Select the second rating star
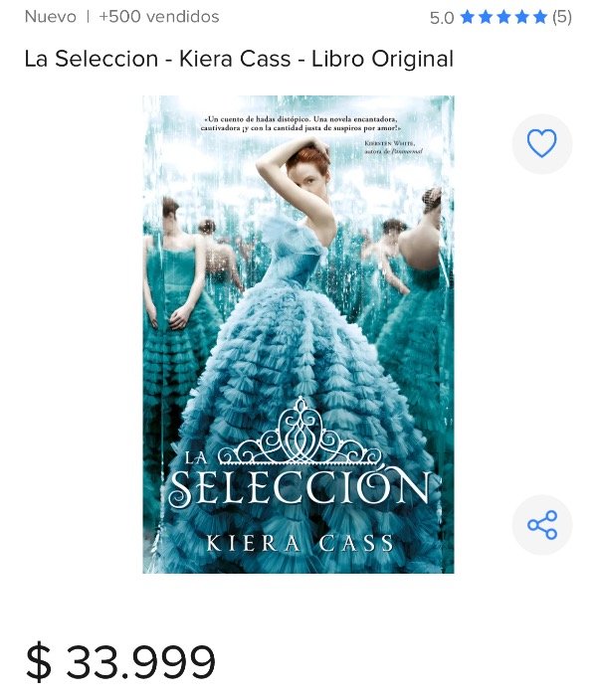The width and height of the screenshot is (597, 700). click(486, 18)
